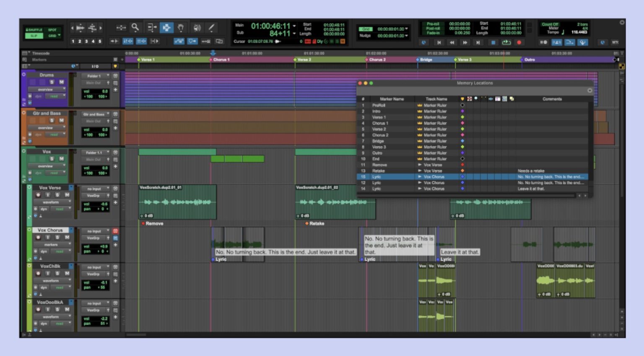Screen dimensions: 644x356
Task: Select the Trim tool in the toolbar
Action: coord(152,27)
